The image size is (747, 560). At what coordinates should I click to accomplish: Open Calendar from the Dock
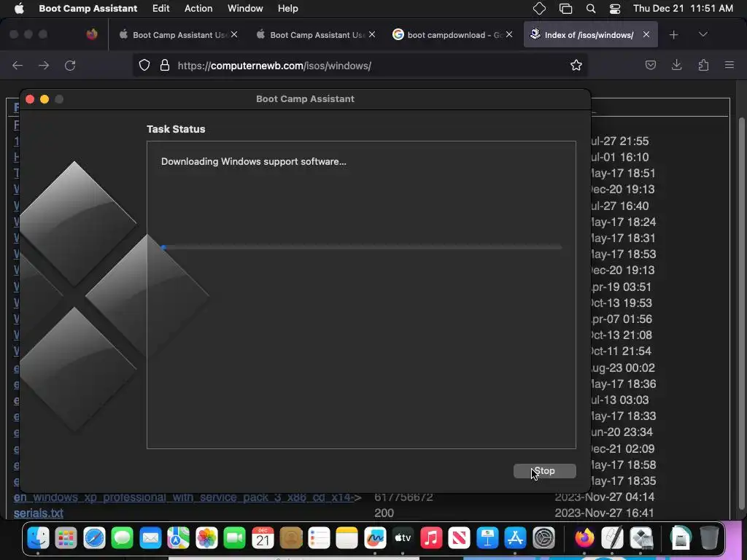pos(263,539)
